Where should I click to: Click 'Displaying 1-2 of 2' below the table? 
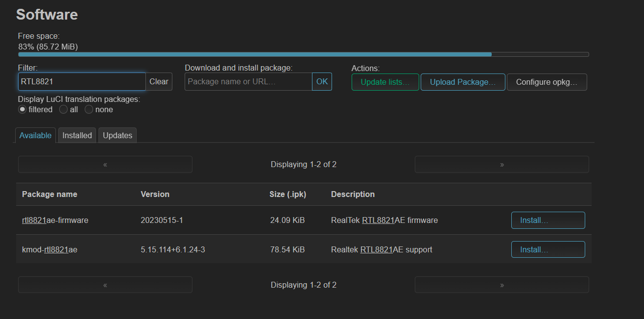(x=304, y=285)
